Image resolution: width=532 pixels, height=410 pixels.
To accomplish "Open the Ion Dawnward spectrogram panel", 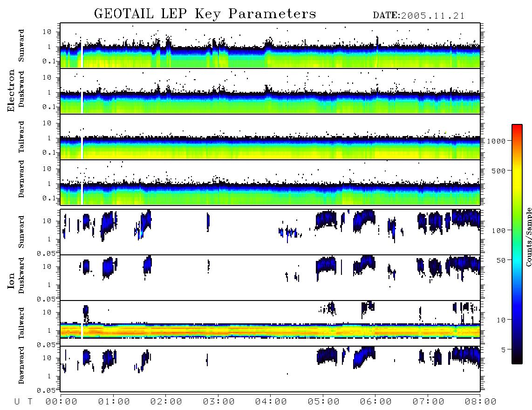I will [270, 369].
